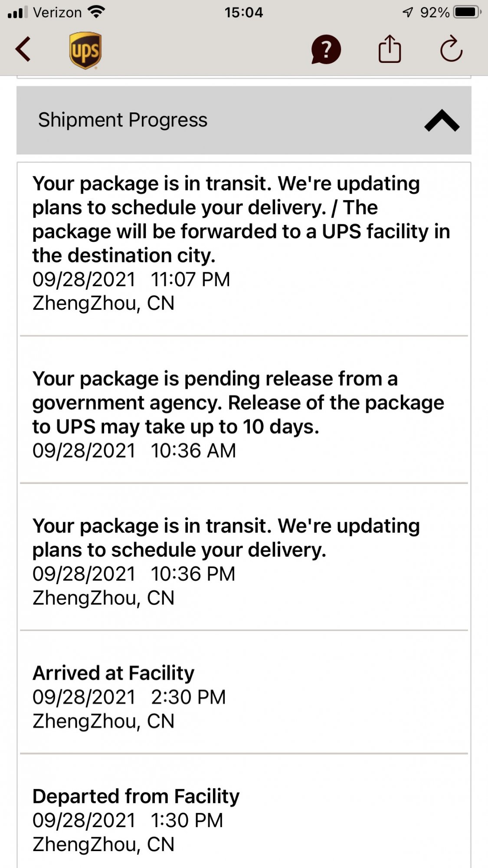488x868 pixels.
Task: Tap the back arrow icon
Action: tap(23, 49)
